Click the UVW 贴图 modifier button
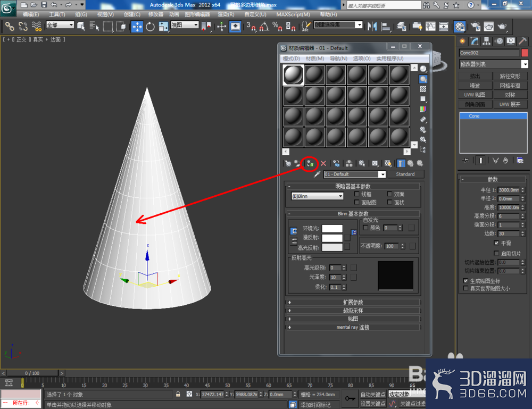The height and width of the screenshot is (409, 532). tap(475, 95)
